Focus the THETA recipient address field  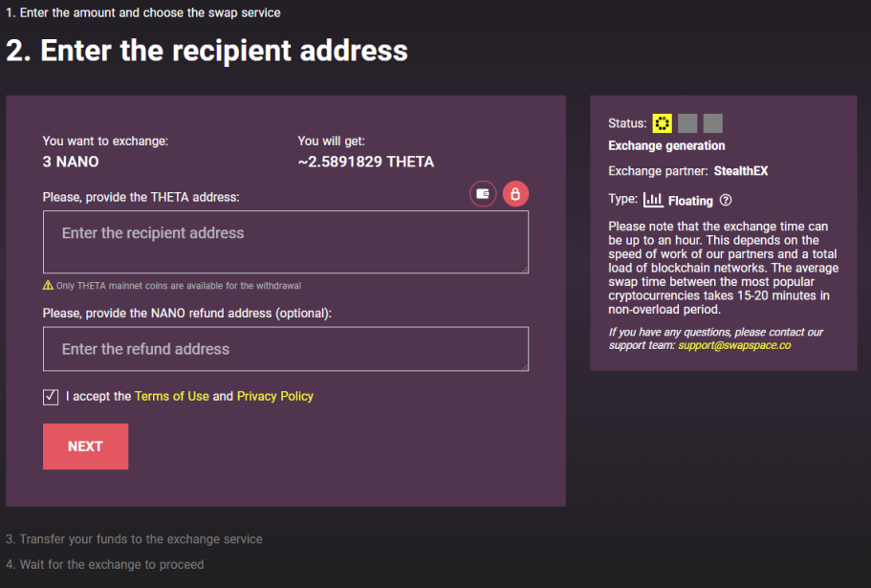[x=286, y=242]
